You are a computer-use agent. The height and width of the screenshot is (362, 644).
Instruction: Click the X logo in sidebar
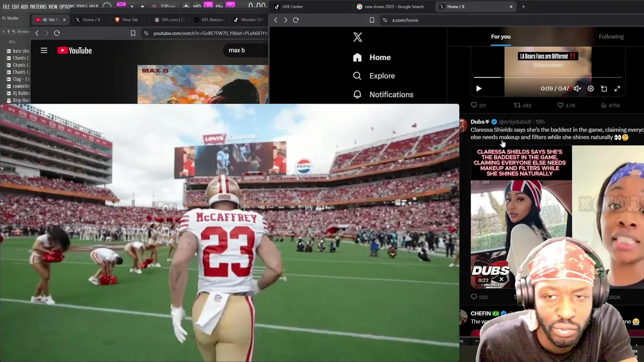pos(358,37)
